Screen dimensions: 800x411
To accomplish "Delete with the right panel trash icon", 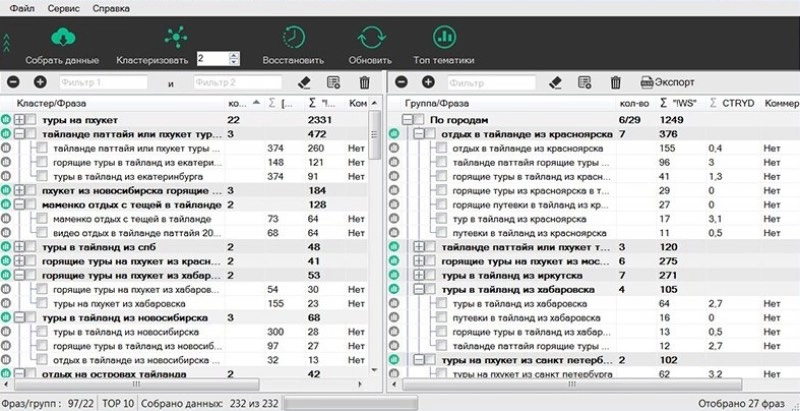I will point(616,83).
